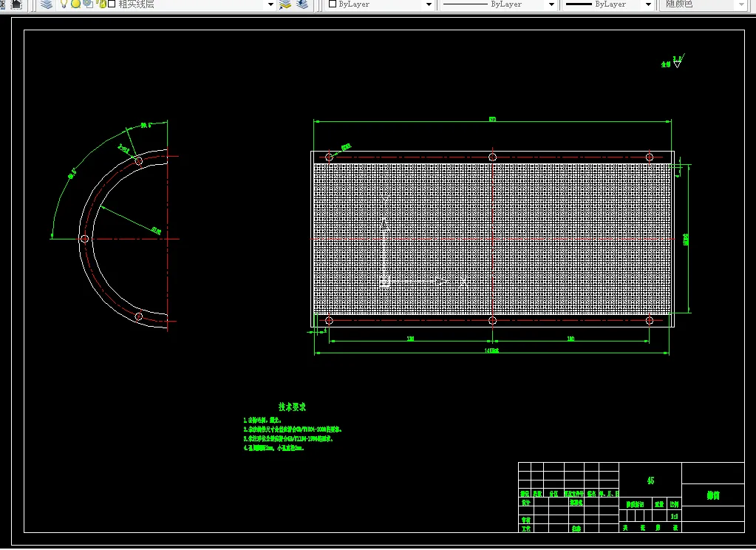Select the bottom-right bolt hole in plate view
Viewport: 756px width, 550px height.
tap(649, 320)
